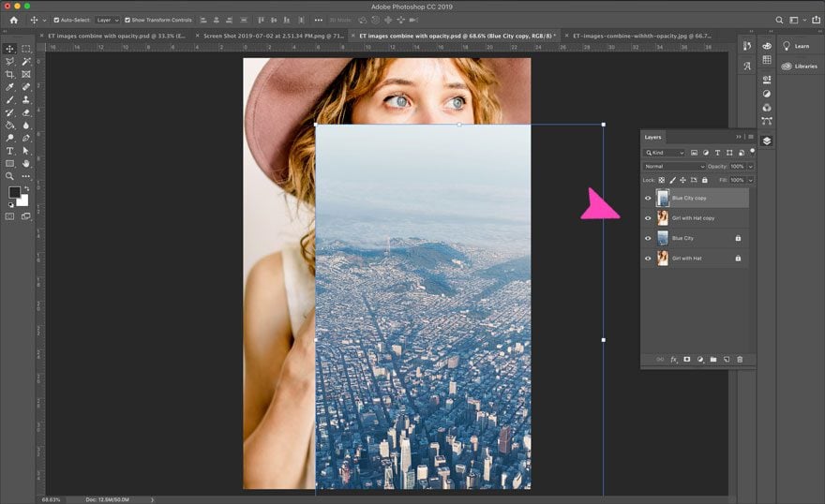The height and width of the screenshot is (504, 825).
Task: Uncheck Show Transform Controls
Action: [x=127, y=20]
